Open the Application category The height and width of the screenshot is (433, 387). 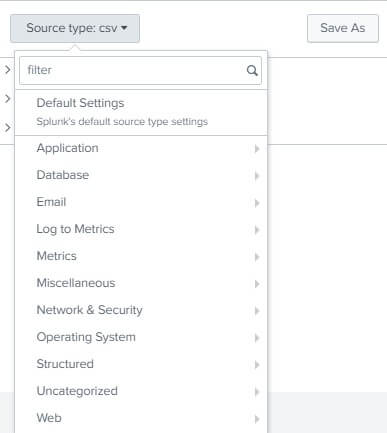pyautogui.click(x=141, y=148)
